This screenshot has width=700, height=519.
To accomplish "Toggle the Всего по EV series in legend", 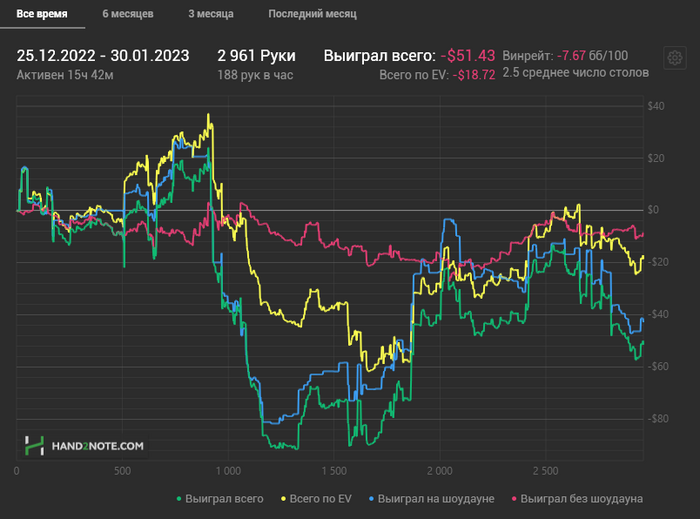I will [x=321, y=499].
